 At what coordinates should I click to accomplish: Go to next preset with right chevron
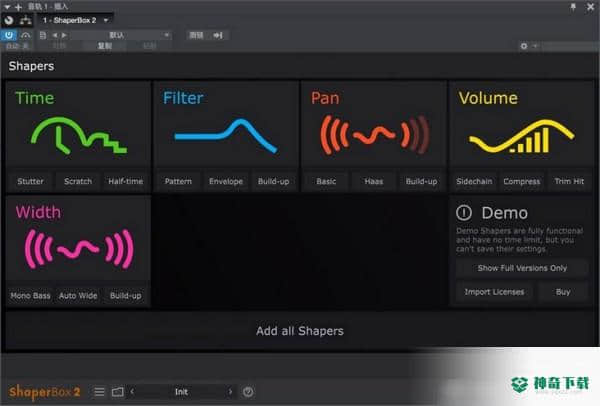(230, 391)
